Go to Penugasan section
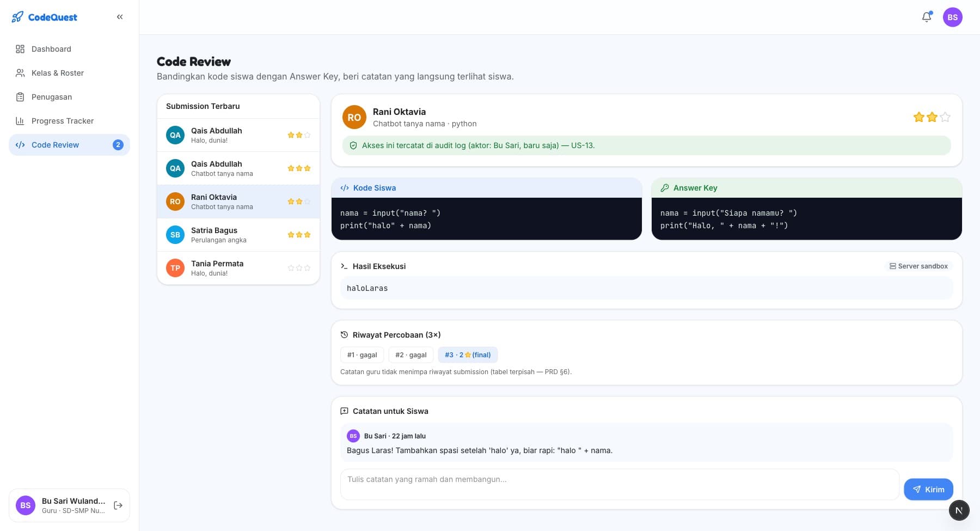The image size is (980, 531). pyautogui.click(x=69, y=97)
